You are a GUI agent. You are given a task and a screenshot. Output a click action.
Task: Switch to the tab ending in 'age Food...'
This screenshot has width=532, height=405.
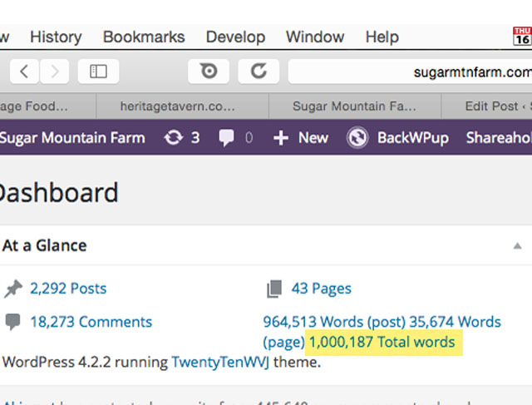coord(48,106)
